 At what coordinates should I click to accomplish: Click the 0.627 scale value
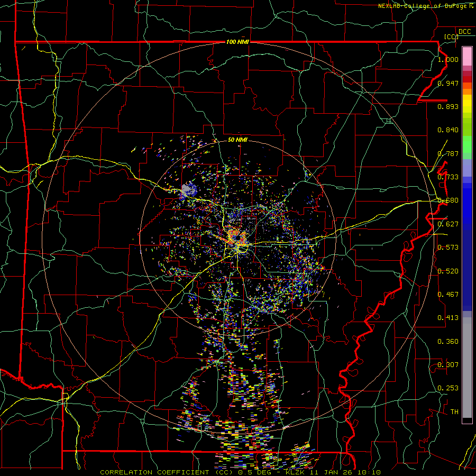[448, 224]
